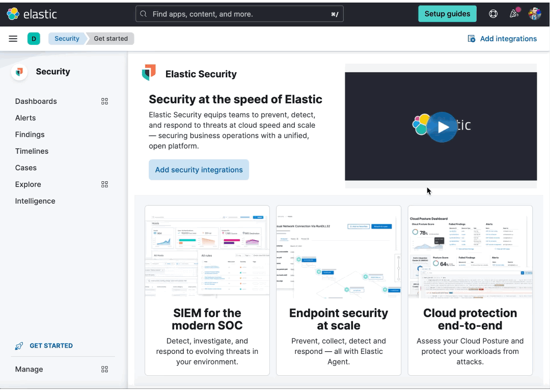Open Manage in the sidebar
This screenshot has height=392, width=550.
click(x=29, y=369)
